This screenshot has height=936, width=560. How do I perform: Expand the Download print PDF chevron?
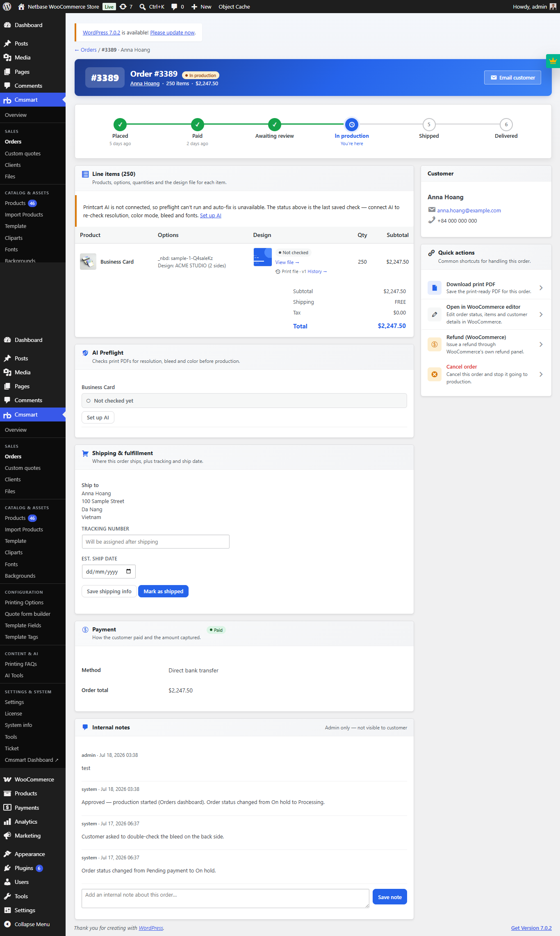(x=541, y=288)
